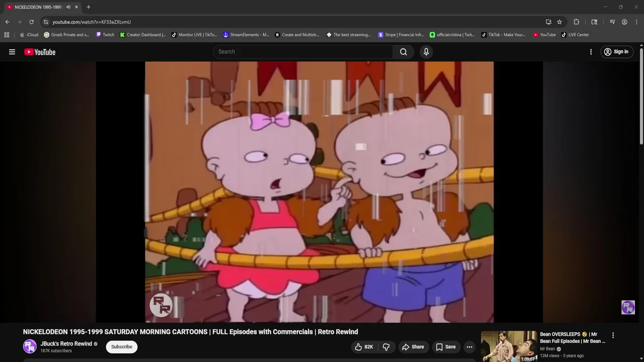Open the Bean OVERSLEEPS video thumbnail

tap(509, 346)
